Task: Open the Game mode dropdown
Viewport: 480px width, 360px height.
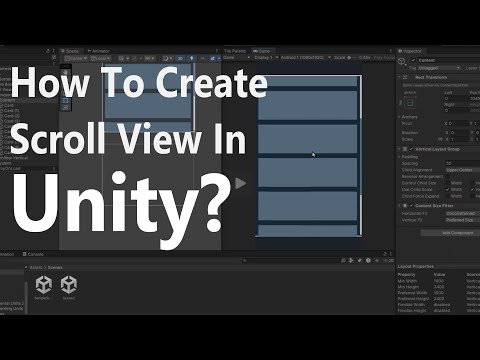Action: click(x=237, y=58)
